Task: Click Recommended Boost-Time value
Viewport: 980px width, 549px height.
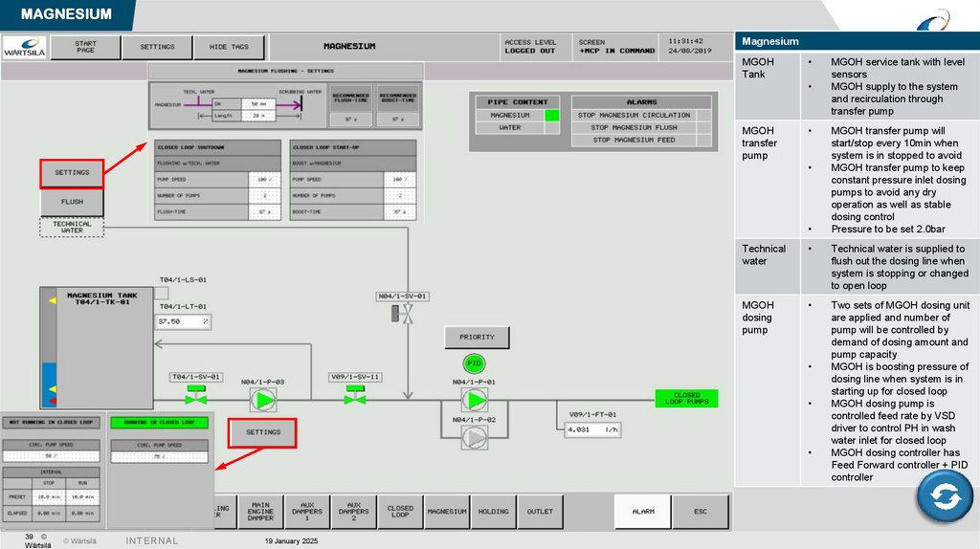Action: [x=398, y=120]
